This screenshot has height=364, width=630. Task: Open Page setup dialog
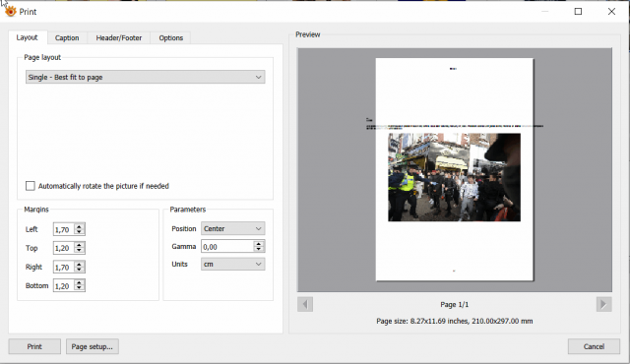(92, 346)
